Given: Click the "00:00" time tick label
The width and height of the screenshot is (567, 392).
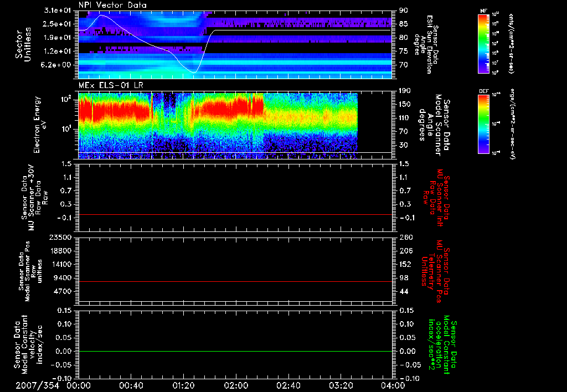Looking at the screenshot, I should click(79, 385).
